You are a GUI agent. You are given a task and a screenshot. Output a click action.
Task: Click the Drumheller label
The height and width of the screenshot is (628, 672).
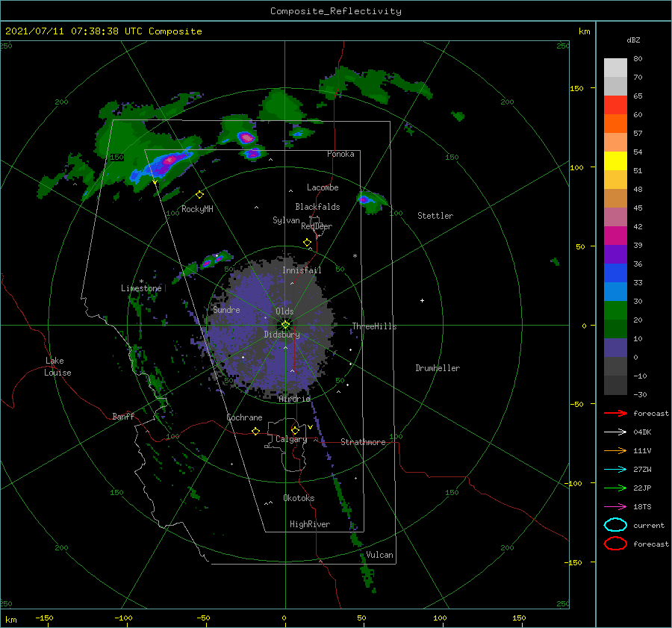click(438, 368)
